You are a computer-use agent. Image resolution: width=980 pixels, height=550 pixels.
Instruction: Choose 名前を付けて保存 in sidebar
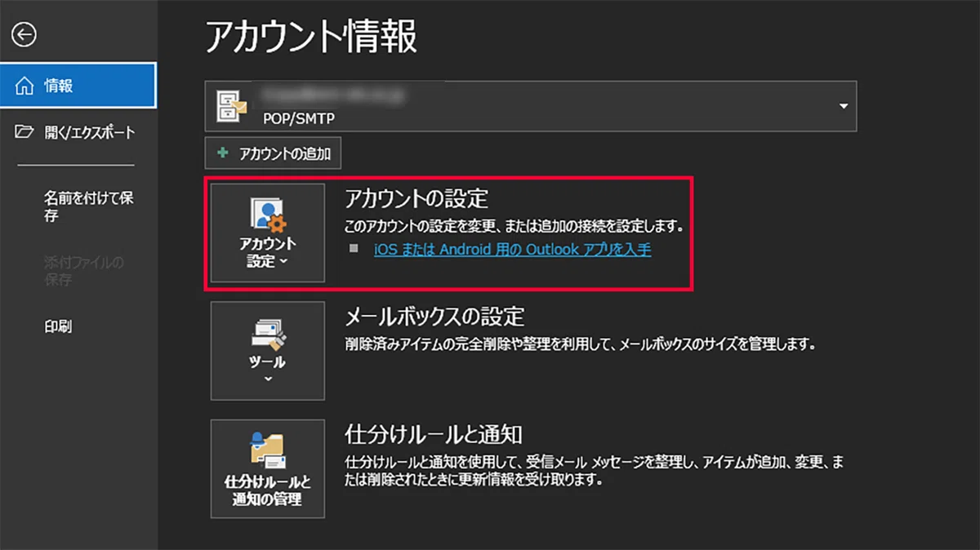tap(89, 207)
